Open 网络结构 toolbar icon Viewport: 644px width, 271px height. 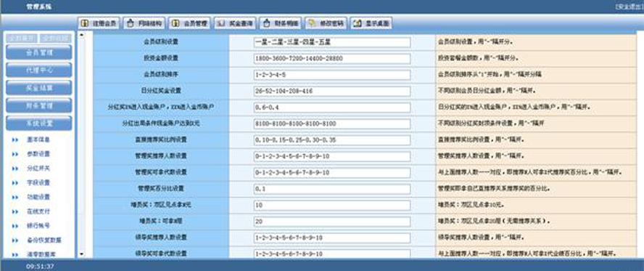[130, 23]
